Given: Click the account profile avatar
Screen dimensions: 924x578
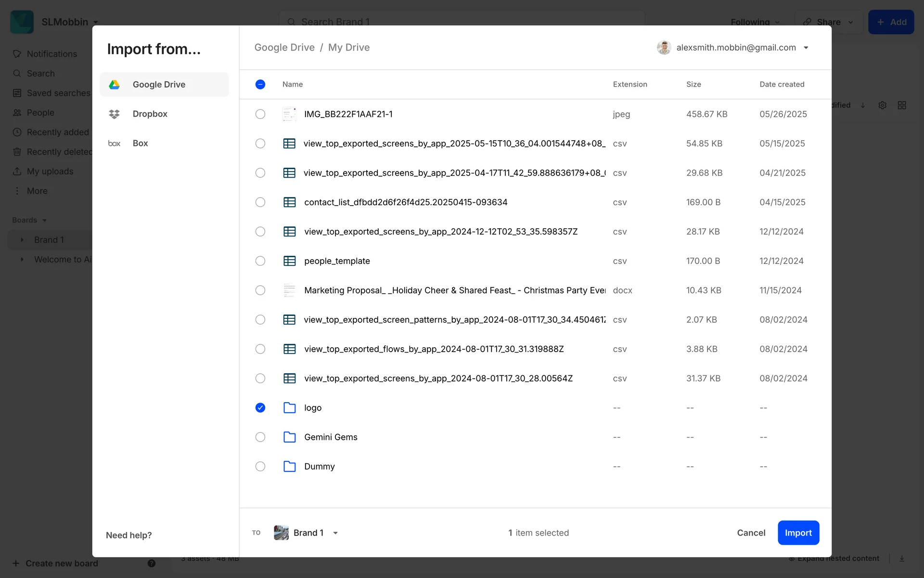Looking at the screenshot, I should coord(664,48).
